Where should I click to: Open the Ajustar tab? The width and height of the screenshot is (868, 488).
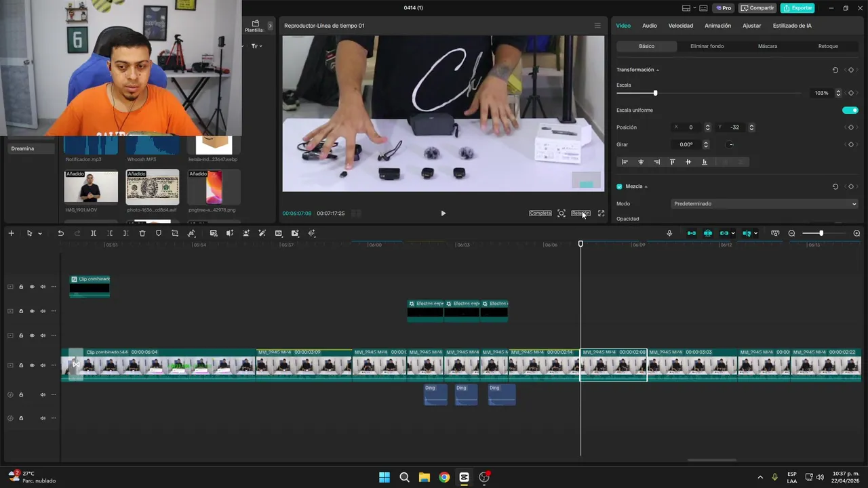coord(751,26)
